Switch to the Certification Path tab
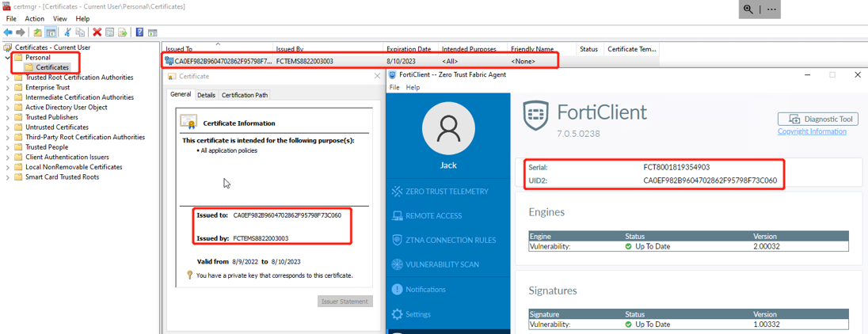 (x=245, y=95)
